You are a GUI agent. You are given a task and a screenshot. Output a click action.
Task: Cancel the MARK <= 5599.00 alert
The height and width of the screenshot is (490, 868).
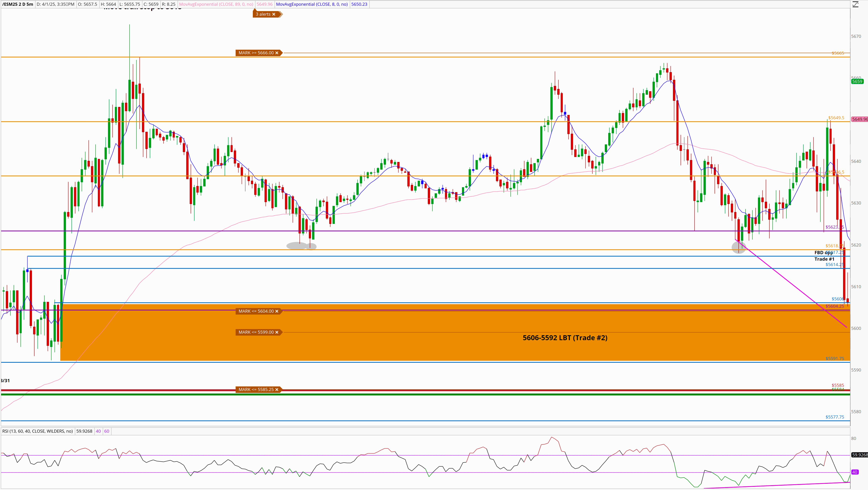(x=277, y=332)
